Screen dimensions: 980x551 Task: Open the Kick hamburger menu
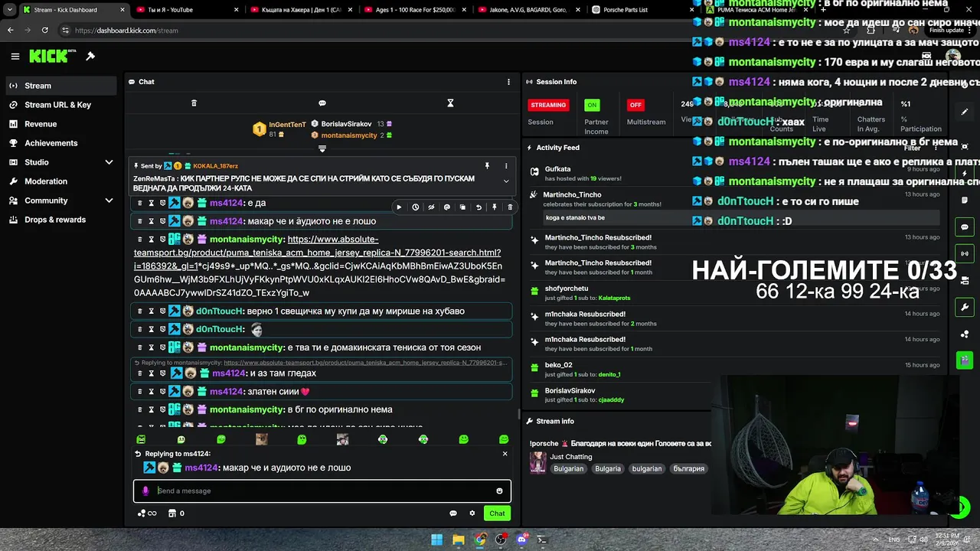(15, 56)
